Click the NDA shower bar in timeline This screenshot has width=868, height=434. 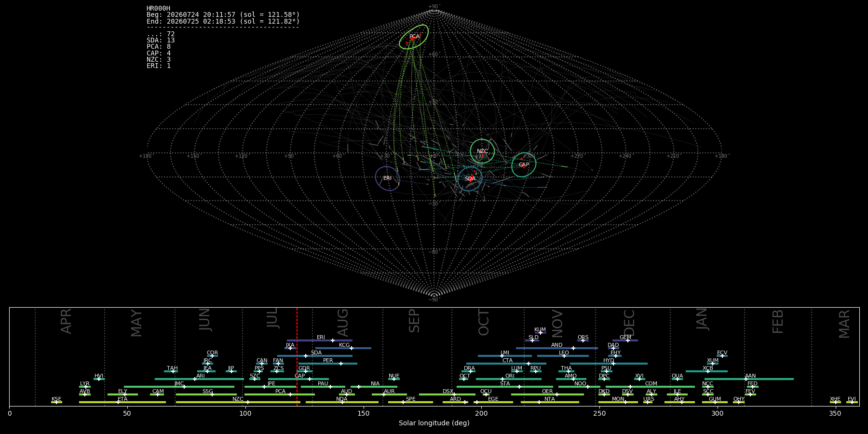(x=342, y=402)
